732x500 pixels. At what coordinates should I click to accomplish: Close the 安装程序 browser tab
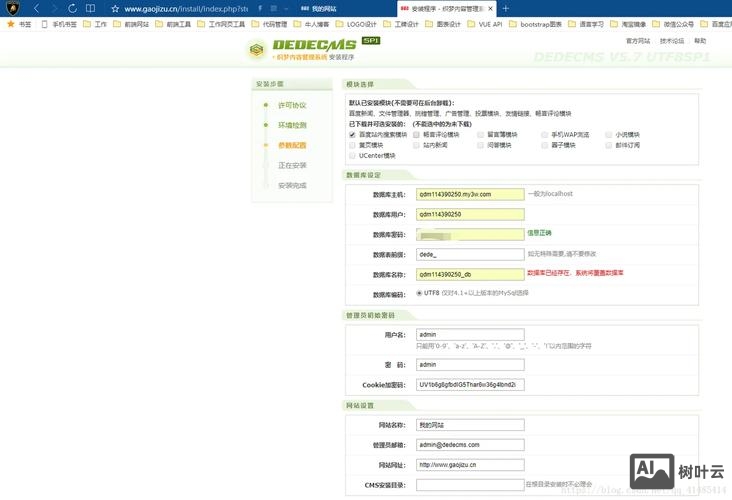(x=490, y=8)
